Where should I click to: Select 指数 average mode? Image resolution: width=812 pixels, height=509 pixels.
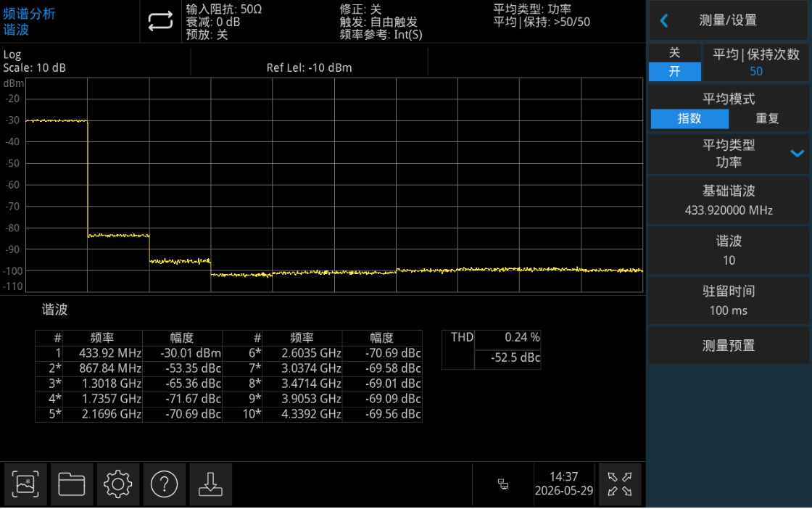(689, 119)
